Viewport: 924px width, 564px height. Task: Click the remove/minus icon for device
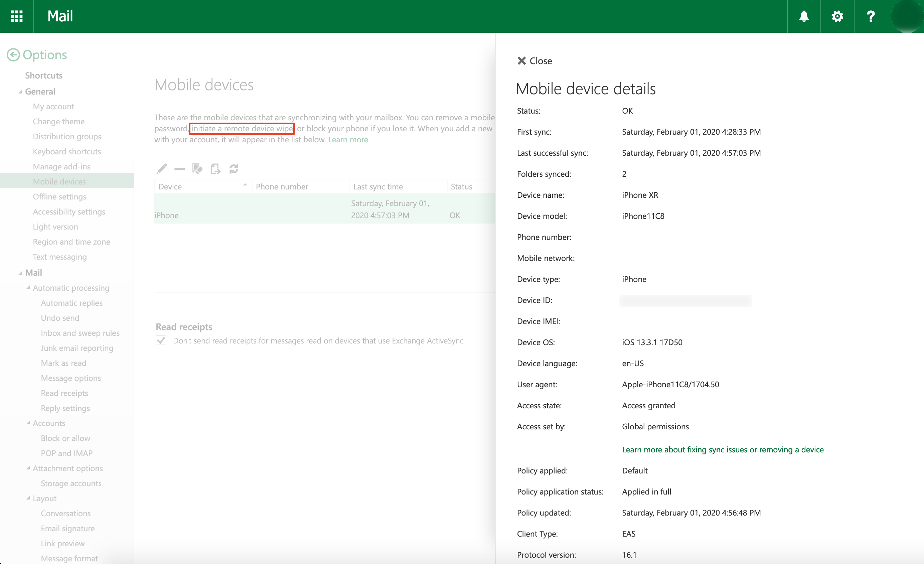click(x=179, y=168)
